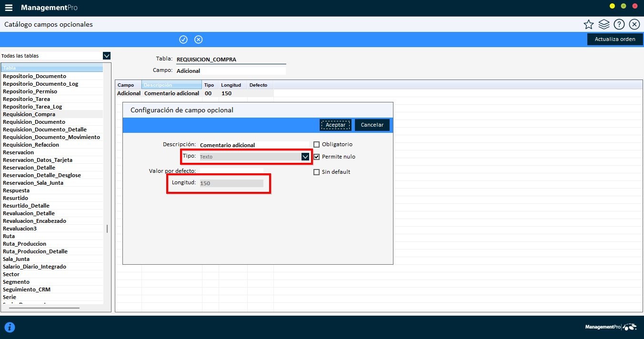Viewport: 644px width, 339px height.
Task: Click the Campo column header
Action: pyautogui.click(x=126, y=85)
